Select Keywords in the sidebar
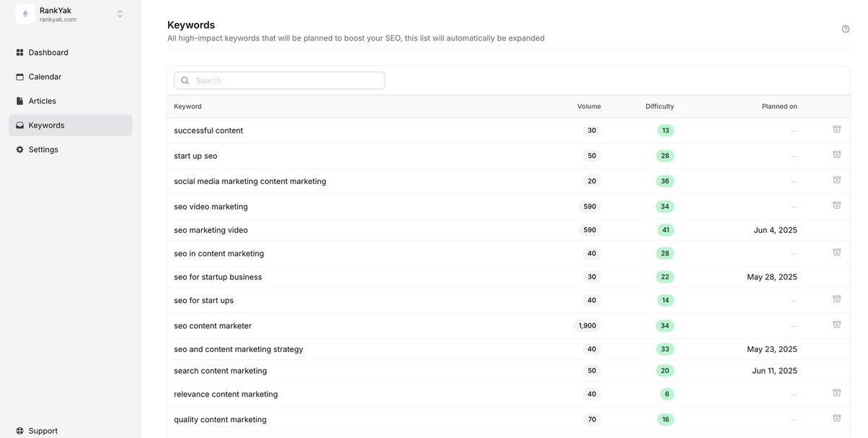 click(46, 126)
